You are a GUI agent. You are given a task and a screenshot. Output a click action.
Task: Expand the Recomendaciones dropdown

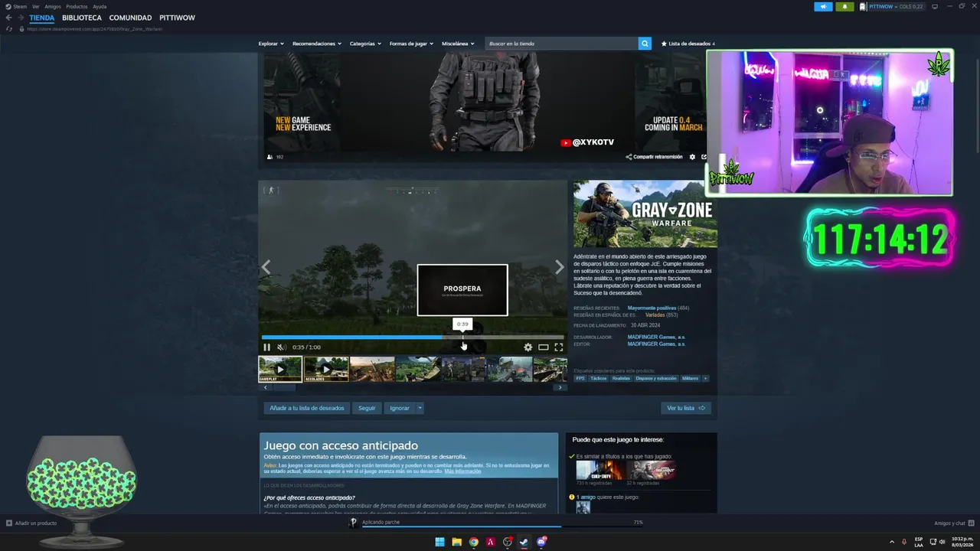[317, 44]
